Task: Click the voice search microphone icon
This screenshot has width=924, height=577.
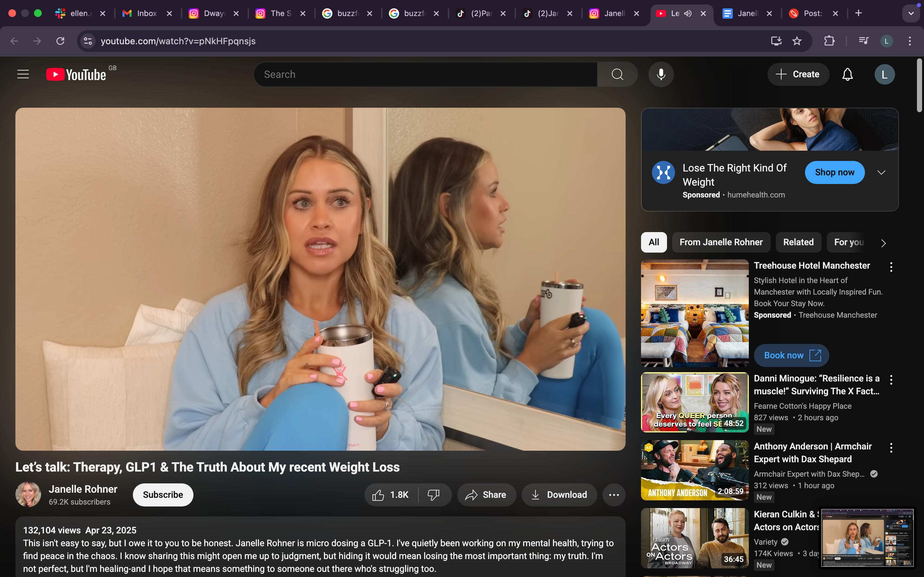Action: [x=661, y=74]
